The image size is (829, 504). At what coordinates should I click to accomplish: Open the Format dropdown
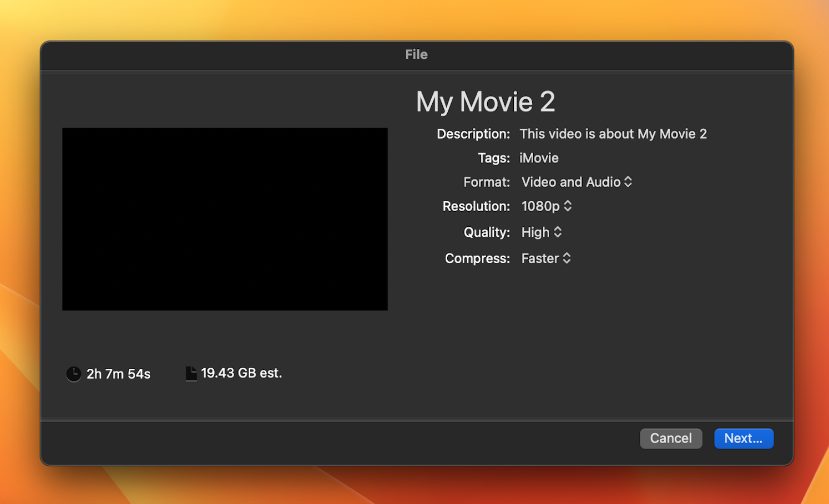click(628, 182)
